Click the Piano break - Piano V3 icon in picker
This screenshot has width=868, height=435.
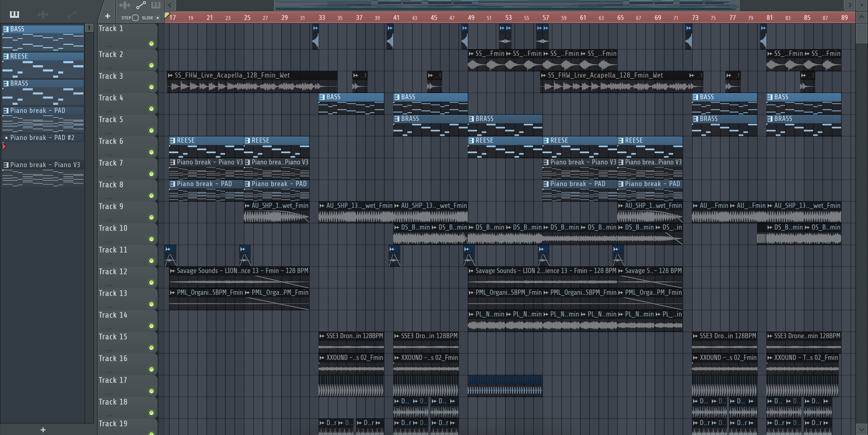pos(6,165)
